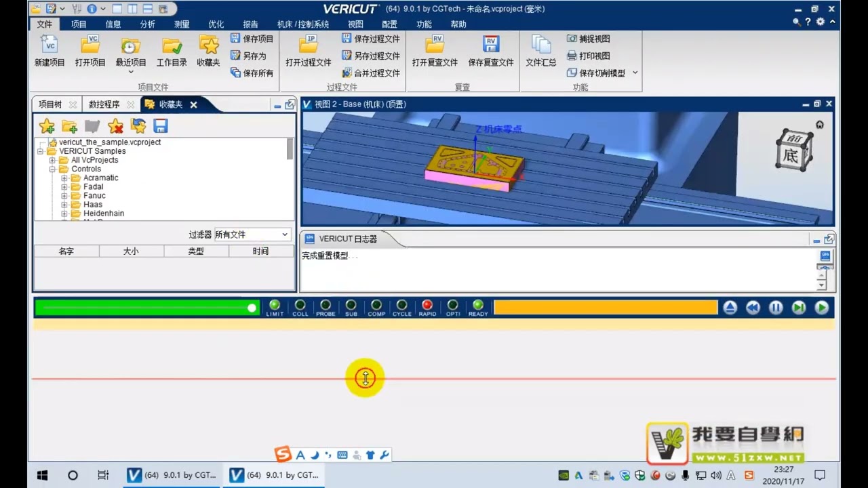Click the 保存项目 (Save Project) button
The width and height of the screenshot is (868, 488).
click(x=252, y=39)
